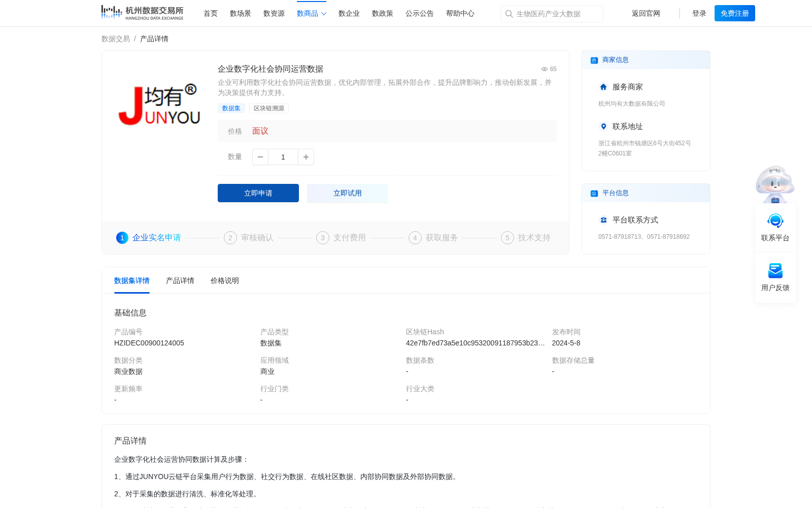The image size is (812, 508).
Task: Click step 1 circle 企业实名申请
Action: click(x=122, y=238)
